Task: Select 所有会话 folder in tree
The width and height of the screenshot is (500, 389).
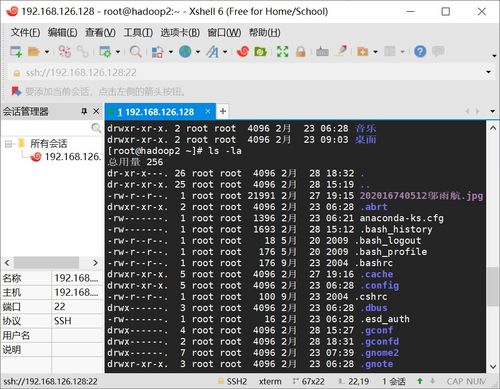Action: (48, 144)
